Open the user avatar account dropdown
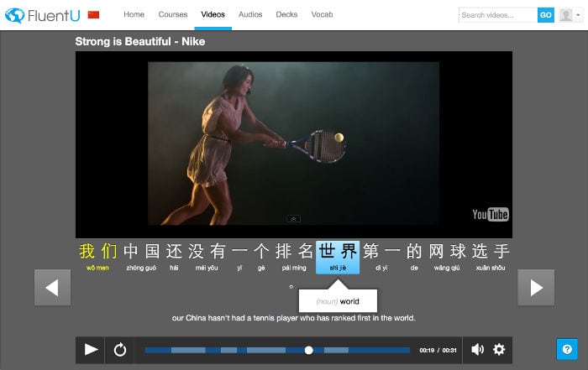 (x=570, y=15)
